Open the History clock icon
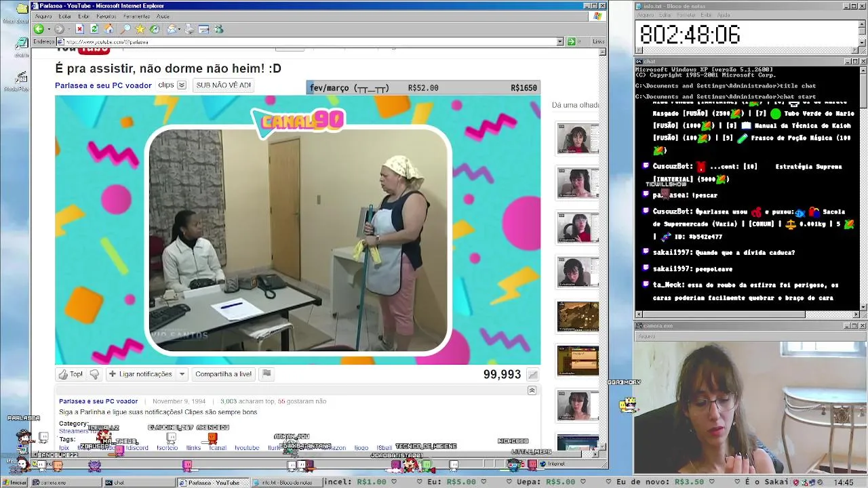The height and width of the screenshot is (488, 868). [155, 29]
